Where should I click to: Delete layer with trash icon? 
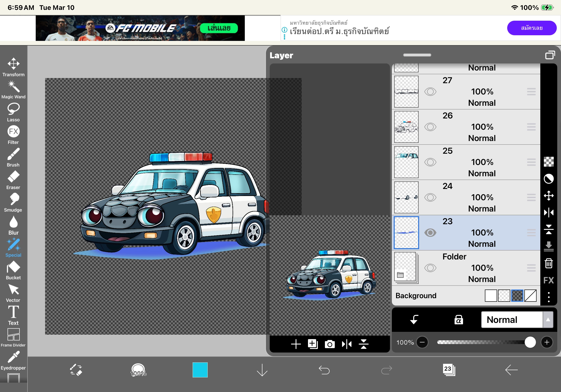549,263
